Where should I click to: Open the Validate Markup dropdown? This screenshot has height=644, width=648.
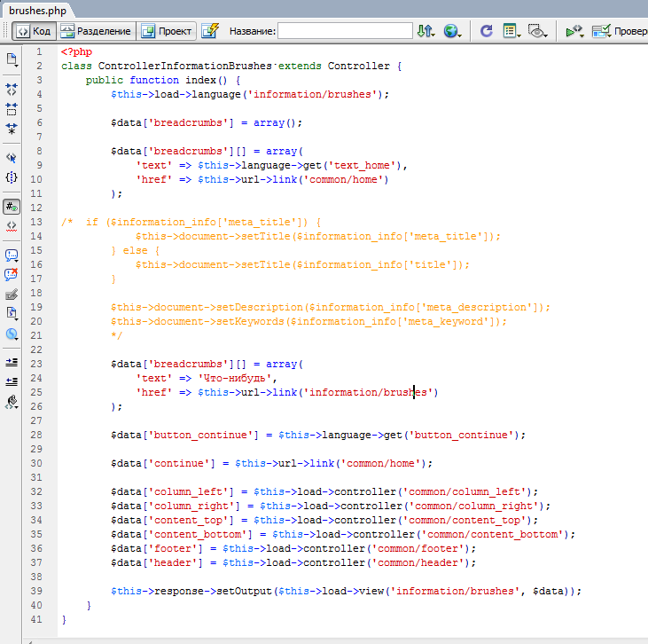pyautogui.click(x=574, y=31)
